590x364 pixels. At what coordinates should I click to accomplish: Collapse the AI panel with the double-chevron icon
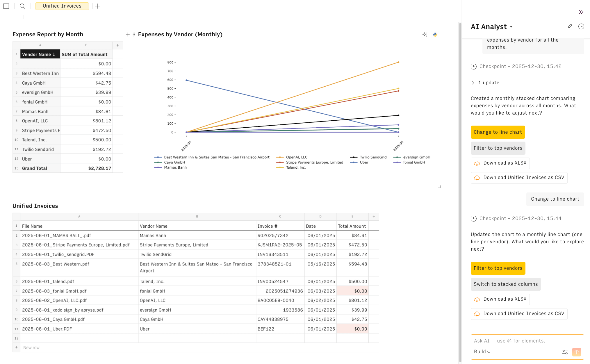pos(581,12)
